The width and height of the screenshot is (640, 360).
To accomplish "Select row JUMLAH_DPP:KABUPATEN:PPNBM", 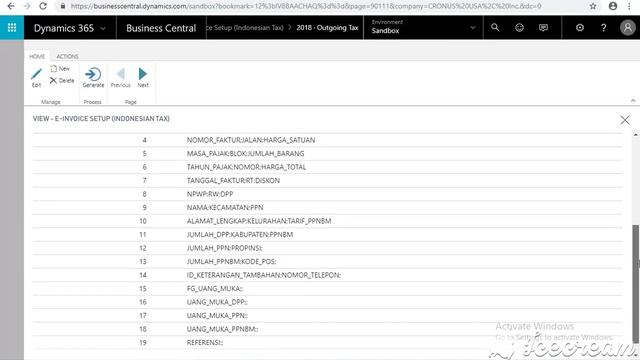I will [x=327, y=234].
